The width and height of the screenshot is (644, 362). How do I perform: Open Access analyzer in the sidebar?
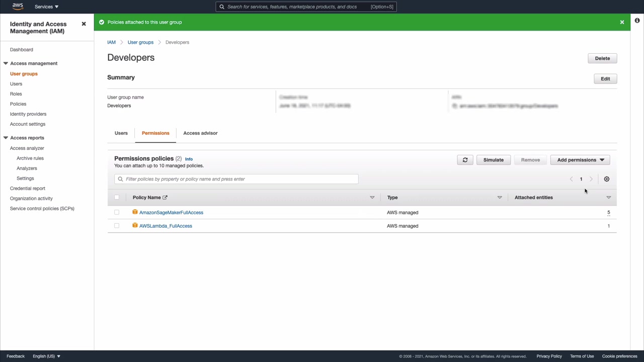coord(27,148)
